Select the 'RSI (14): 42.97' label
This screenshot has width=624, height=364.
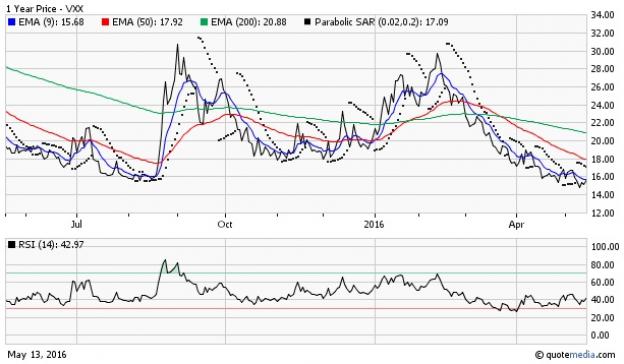[51, 244]
